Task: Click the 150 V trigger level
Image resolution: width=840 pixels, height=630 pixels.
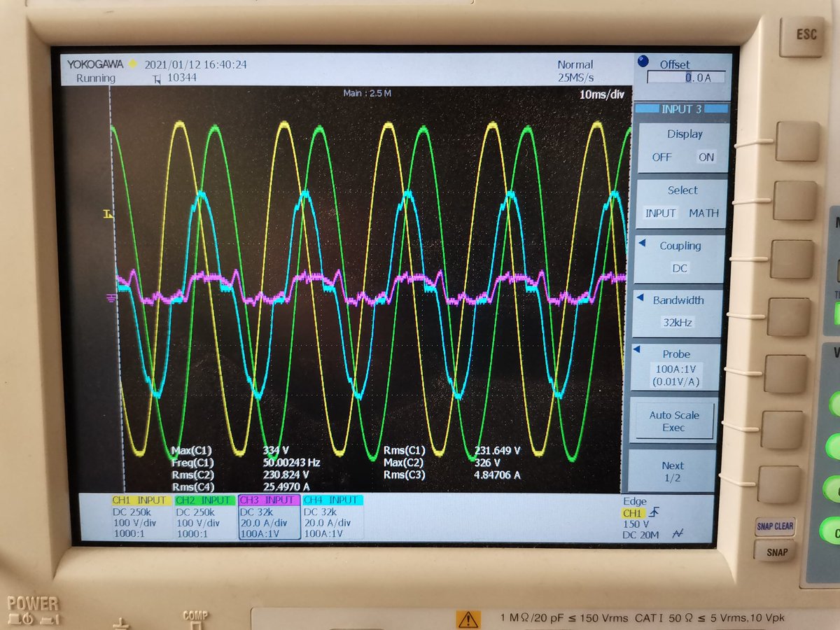Action: (x=636, y=524)
